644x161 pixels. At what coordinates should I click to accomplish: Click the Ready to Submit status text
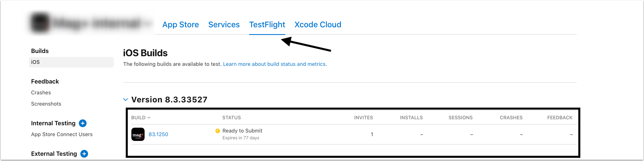tap(242, 131)
